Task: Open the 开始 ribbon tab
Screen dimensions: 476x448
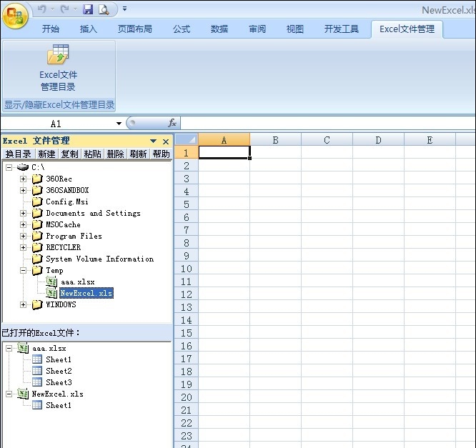Action: [x=51, y=29]
